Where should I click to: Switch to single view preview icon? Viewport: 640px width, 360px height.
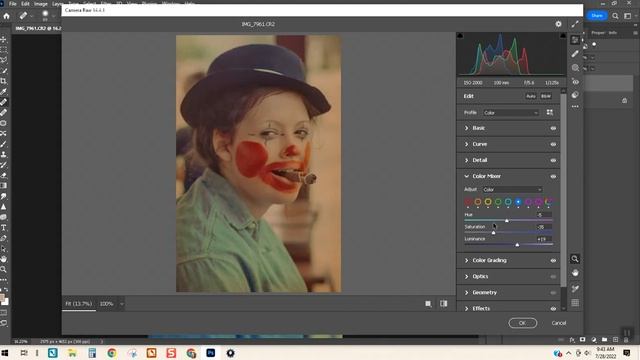[428, 304]
